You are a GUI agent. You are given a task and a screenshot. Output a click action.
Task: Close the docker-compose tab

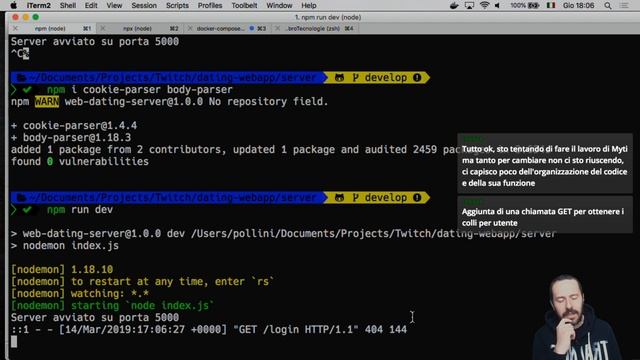click(190, 29)
